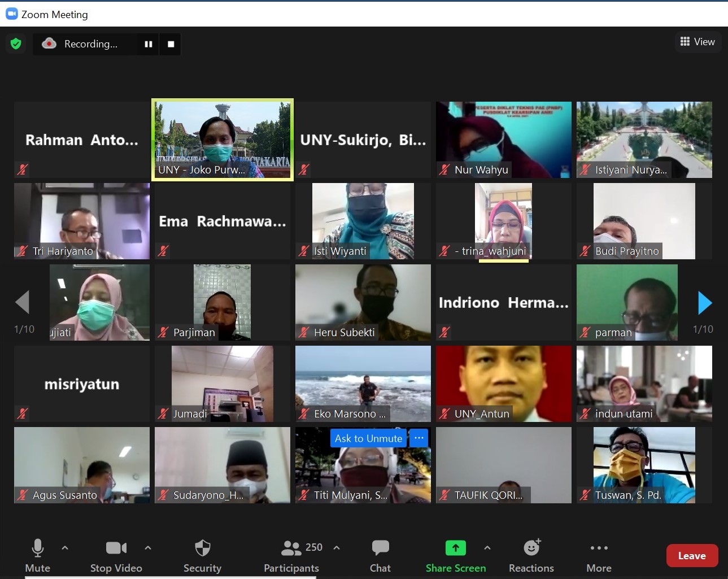This screenshot has height=579, width=728.
Task: Select the UNY - Joko Purw... video tile
Action: pos(223,140)
